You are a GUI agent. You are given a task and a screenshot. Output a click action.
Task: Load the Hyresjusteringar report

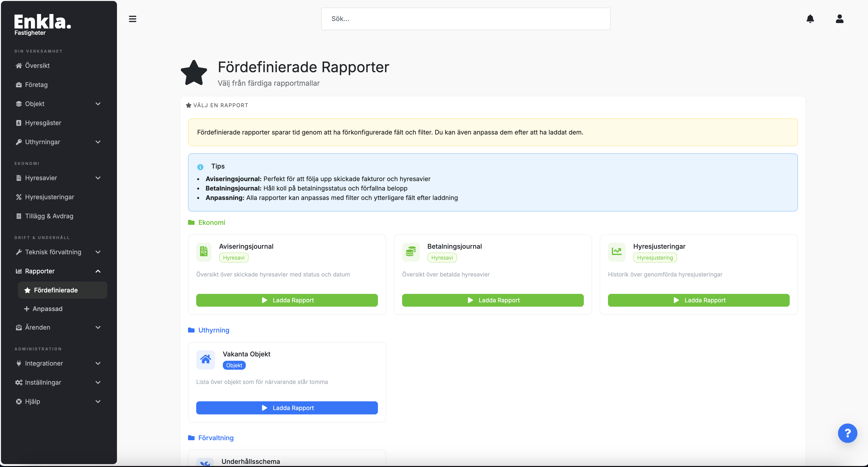point(699,300)
